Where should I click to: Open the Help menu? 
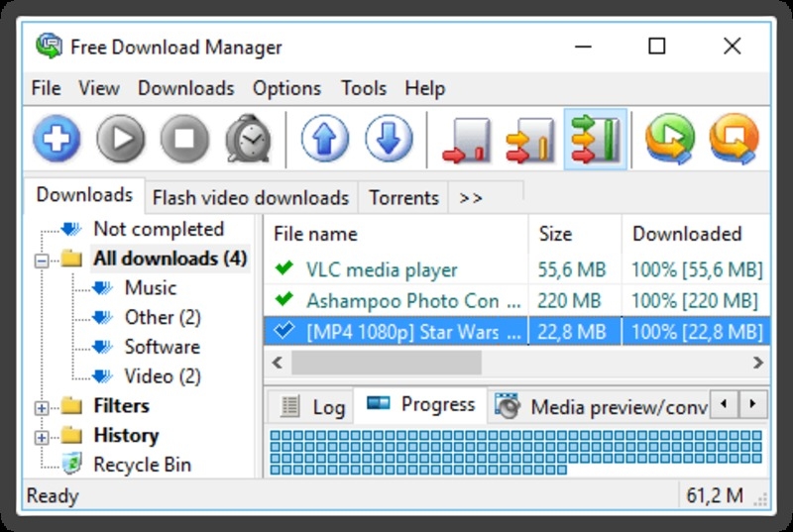(x=425, y=88)
